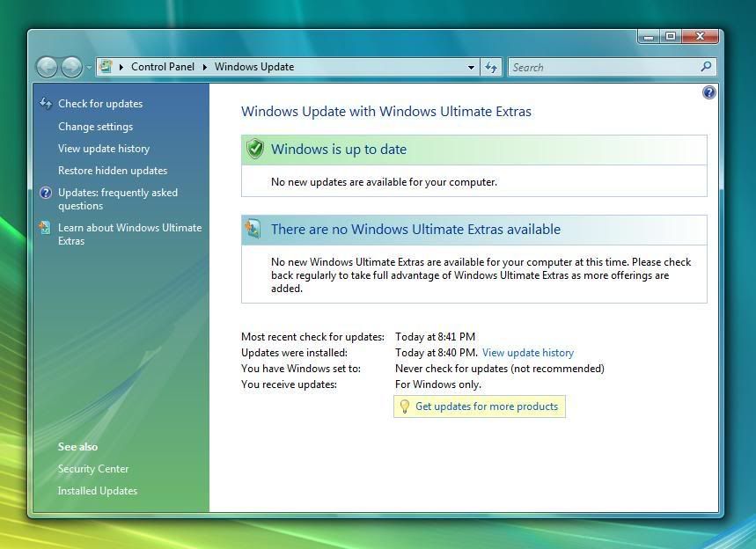Open the recent pages dropdown beside Forward
This screenshot has height=549, width=756.
[x=89, y=67]
